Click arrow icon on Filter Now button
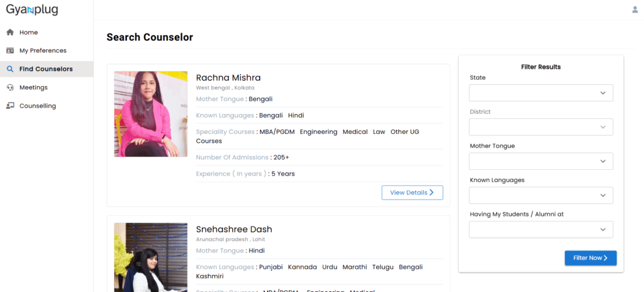Viewport: 644px width, 292px height. coord(606,258)
